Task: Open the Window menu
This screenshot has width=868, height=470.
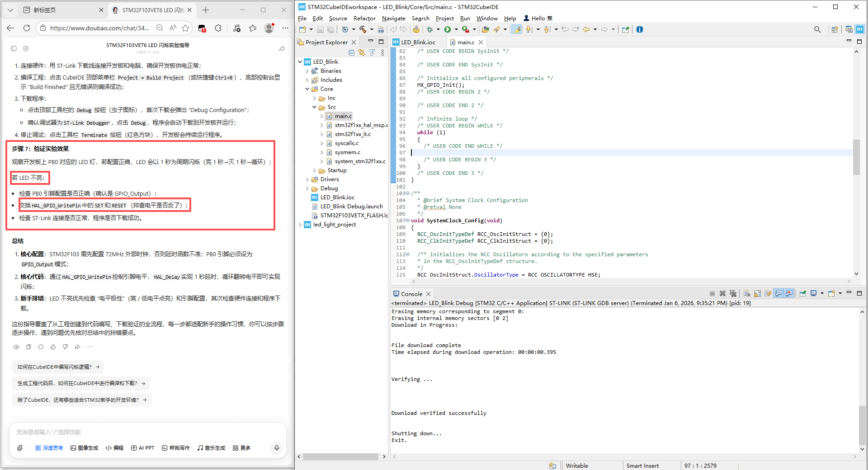Action: point(487,19)
